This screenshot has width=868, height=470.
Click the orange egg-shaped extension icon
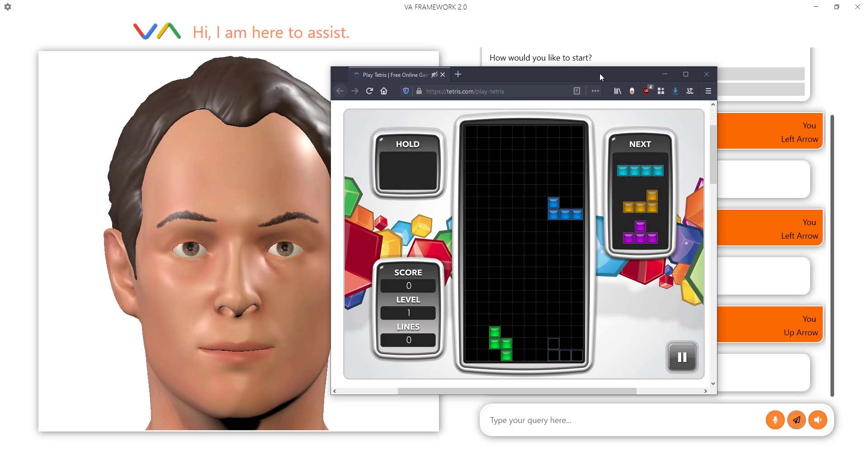632,91
